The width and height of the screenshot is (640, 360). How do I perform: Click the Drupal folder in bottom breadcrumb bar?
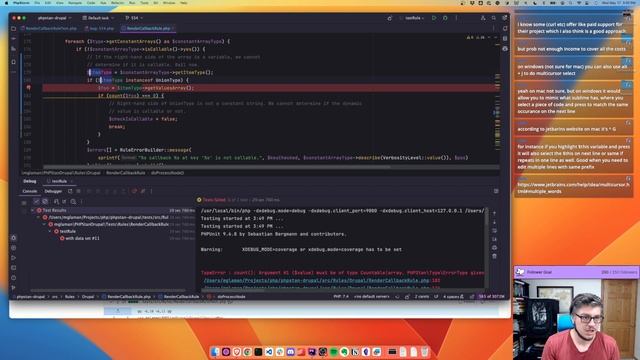point(88,297)
